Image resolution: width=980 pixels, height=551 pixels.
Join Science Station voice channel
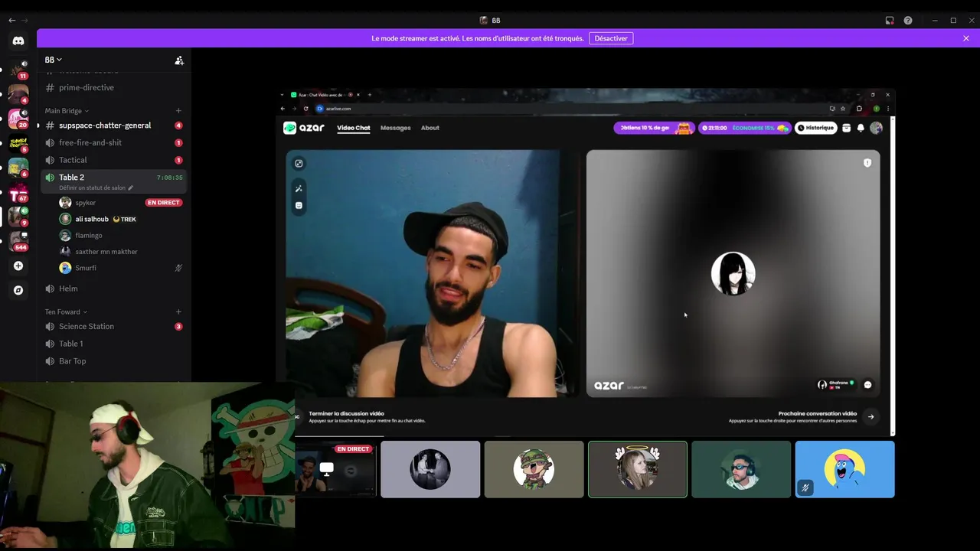pos(113,326)
